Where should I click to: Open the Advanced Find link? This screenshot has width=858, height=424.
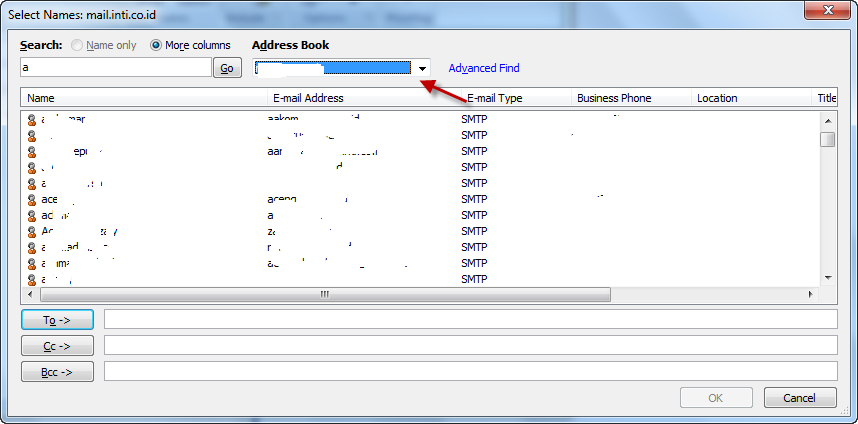(483, 68)
